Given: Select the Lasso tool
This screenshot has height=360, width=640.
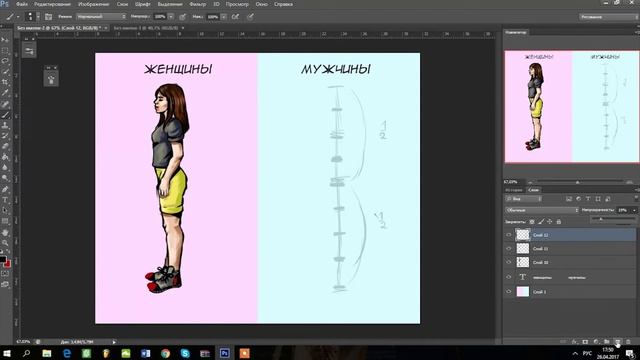Looking at the screenshot, I should 5,61.
